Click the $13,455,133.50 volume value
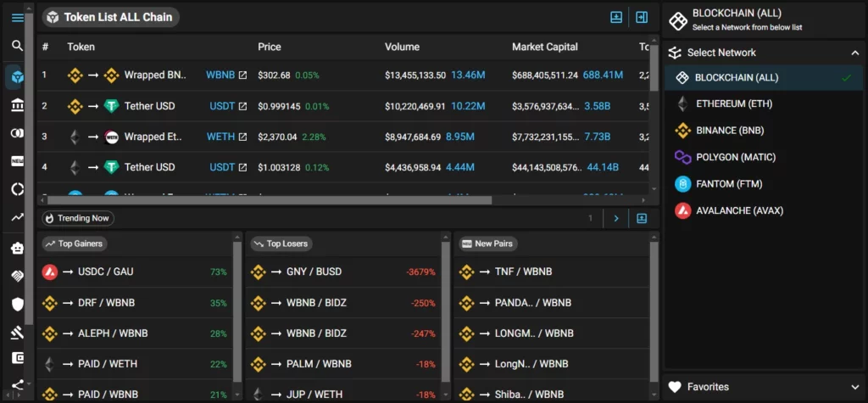The height and width of the screenshot is (403, 868). pos(415,75)
